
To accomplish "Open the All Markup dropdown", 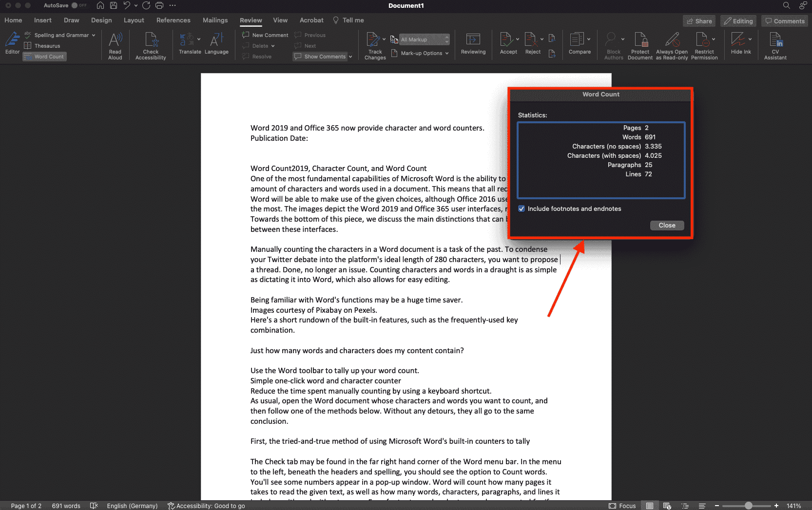I will [x=424, y=39].
